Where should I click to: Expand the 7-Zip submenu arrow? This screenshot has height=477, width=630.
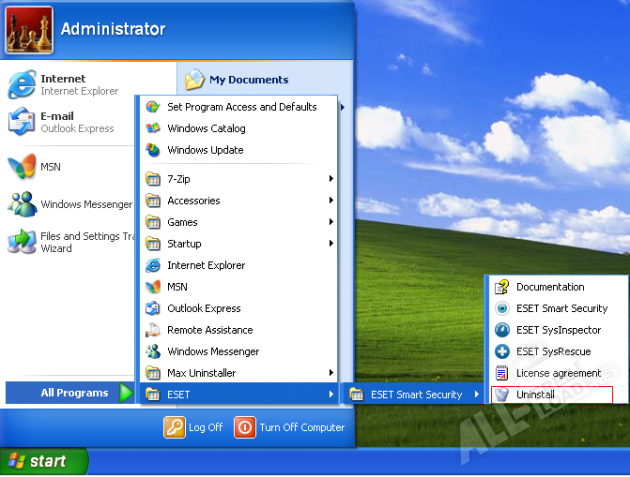331,179
